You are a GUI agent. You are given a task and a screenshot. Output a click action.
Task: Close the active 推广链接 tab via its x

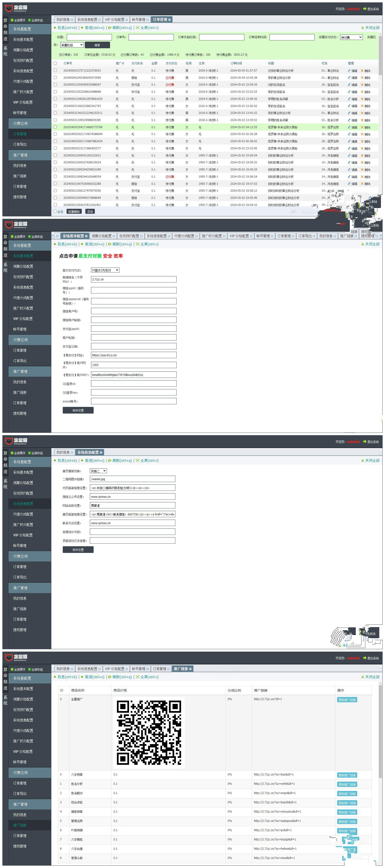coord(190,669)
